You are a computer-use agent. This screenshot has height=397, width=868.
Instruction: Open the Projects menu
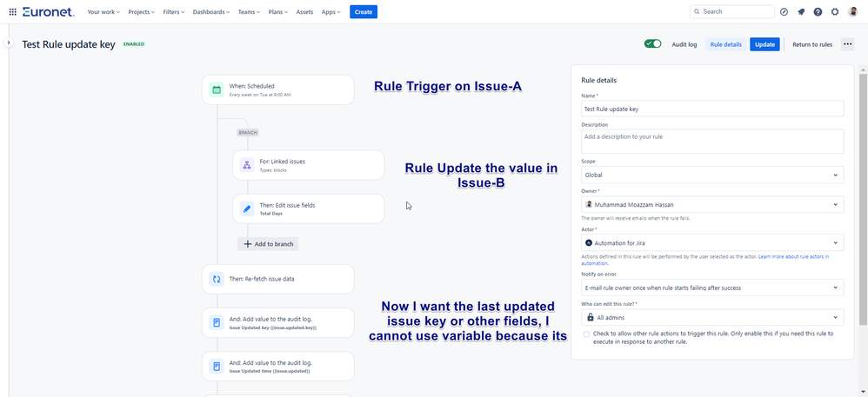pyautogui.click(x=141, y=11)
